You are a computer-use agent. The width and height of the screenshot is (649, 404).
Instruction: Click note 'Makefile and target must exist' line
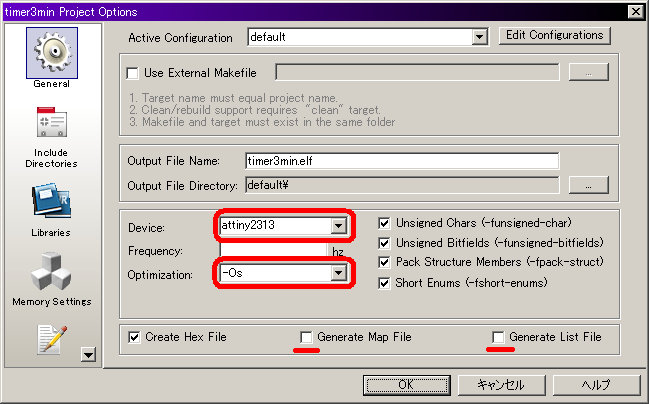pyautogui.click(x=262, y=122)
